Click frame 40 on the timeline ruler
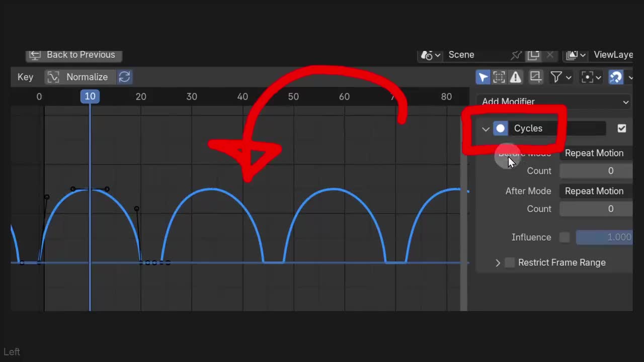 243,97
